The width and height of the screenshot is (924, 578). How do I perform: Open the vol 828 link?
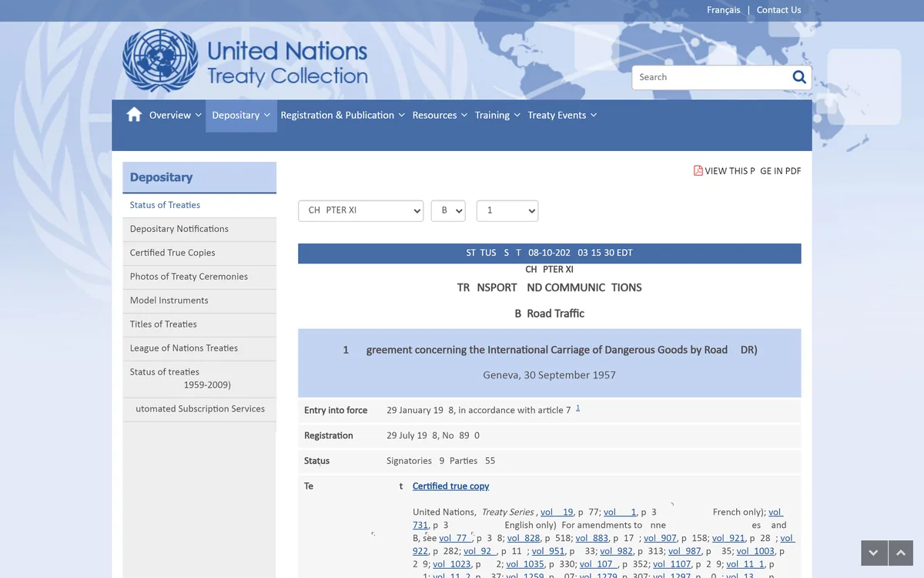523,539
